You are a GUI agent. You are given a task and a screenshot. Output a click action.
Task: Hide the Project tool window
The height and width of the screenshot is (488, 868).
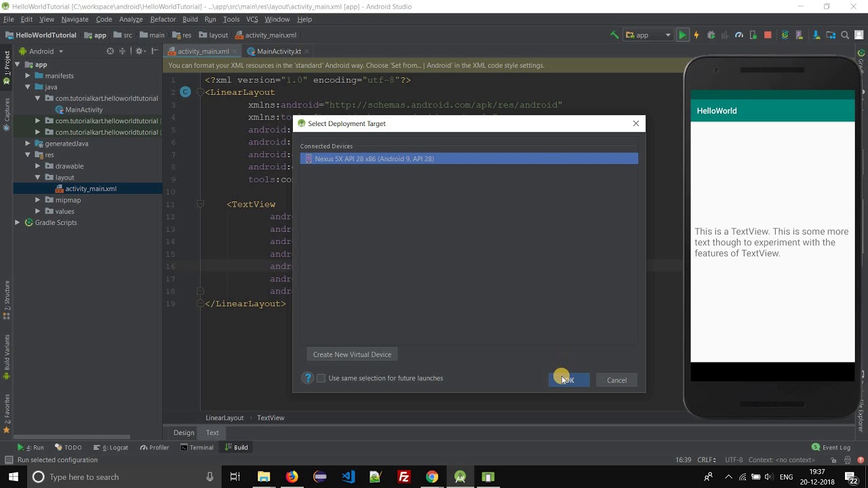(x=155, y=51)
